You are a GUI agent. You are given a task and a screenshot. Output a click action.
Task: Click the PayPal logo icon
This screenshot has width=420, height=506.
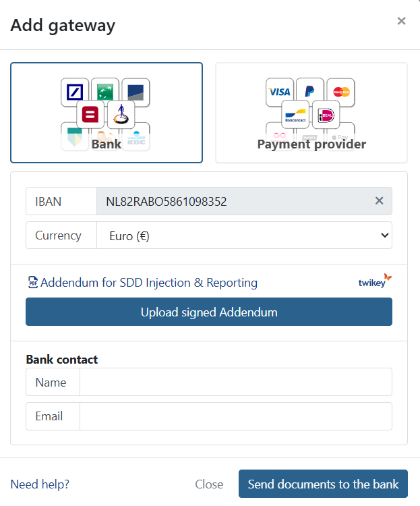click(x=309, y=91)
